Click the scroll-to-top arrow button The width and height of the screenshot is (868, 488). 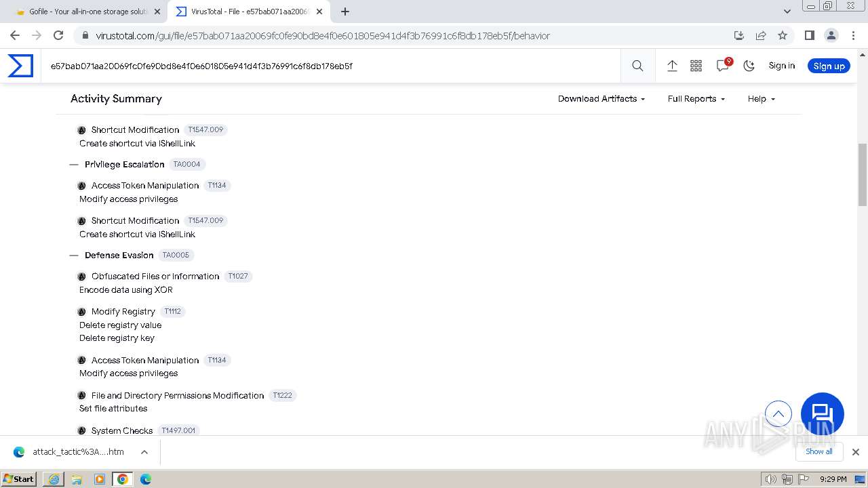point(778,413)
